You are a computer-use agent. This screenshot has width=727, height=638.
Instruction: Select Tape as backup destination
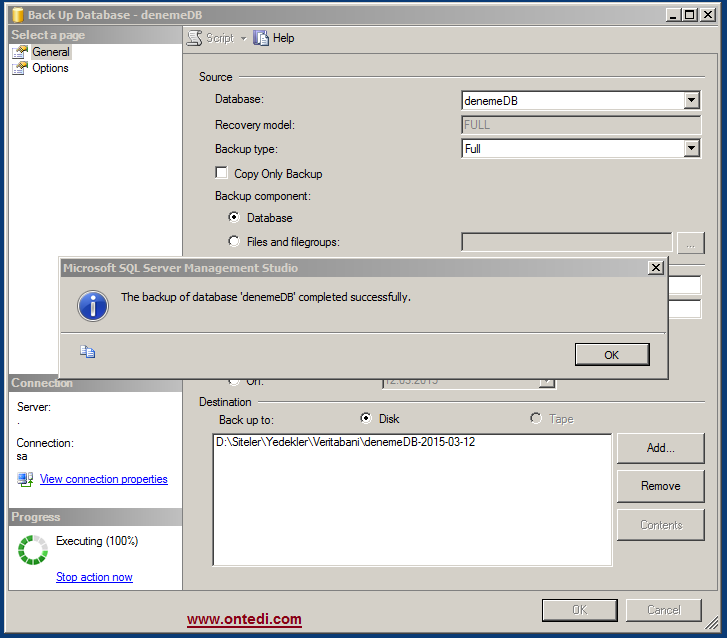pos(536,418)
